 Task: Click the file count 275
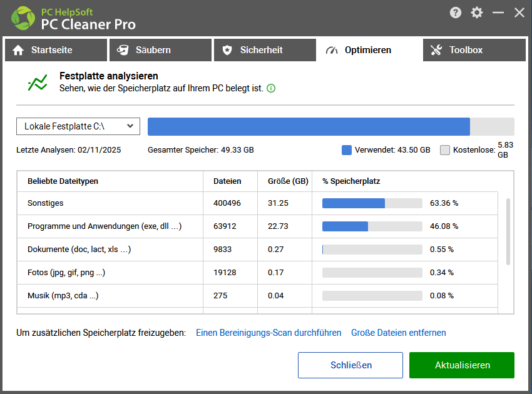[220, 296]
